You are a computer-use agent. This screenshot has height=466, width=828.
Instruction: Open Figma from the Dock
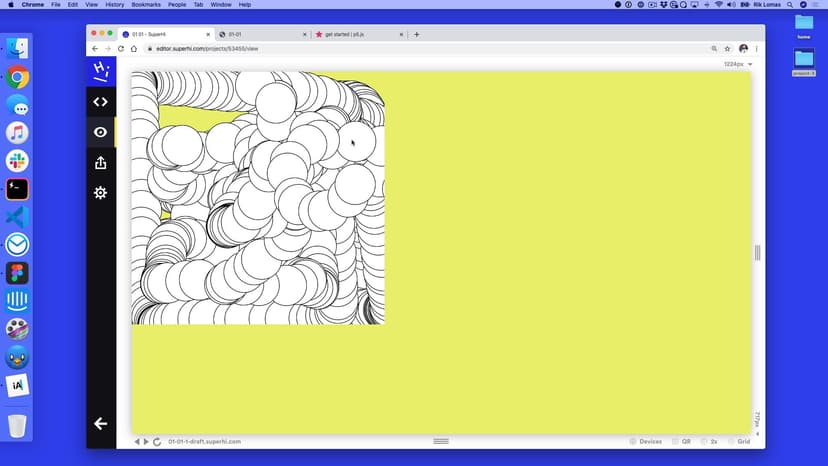point(17,273)
